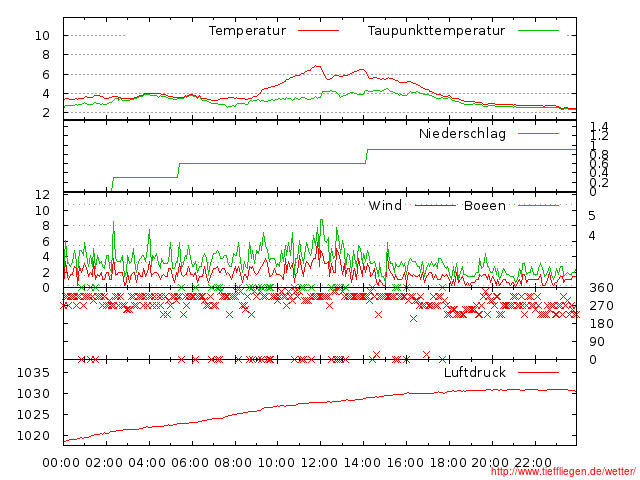
Task: Click the 1020 pressure axis label
Action: coord(33,436)
